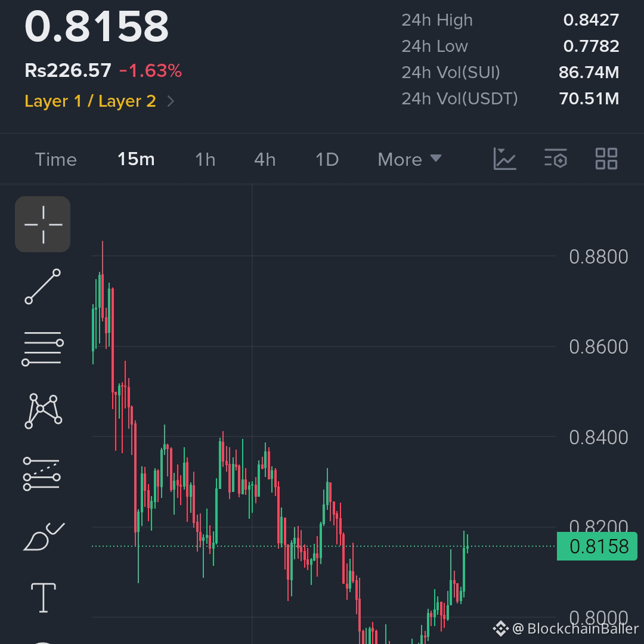644x644 pixels.
Task: Select the text annotation tool
Action: point(44,597)
